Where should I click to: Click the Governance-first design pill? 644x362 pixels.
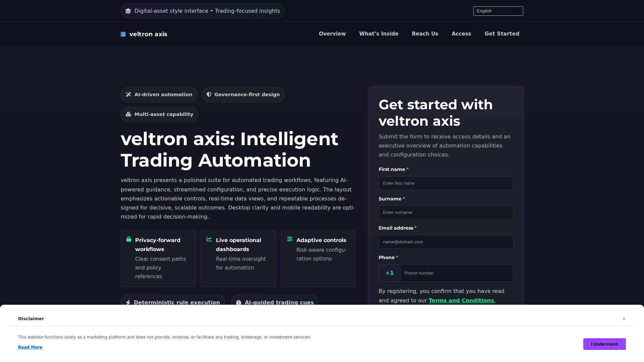tap(243, 95)
